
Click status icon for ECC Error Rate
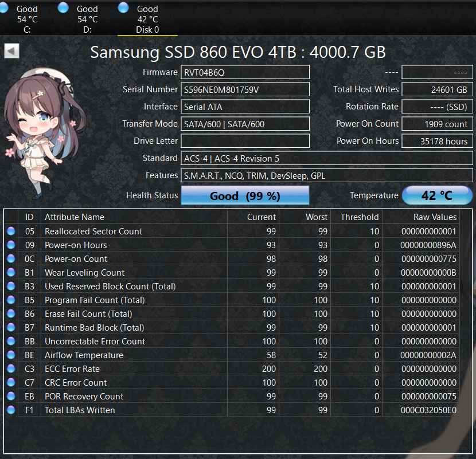pyautogui.click(x=11, y=368)
